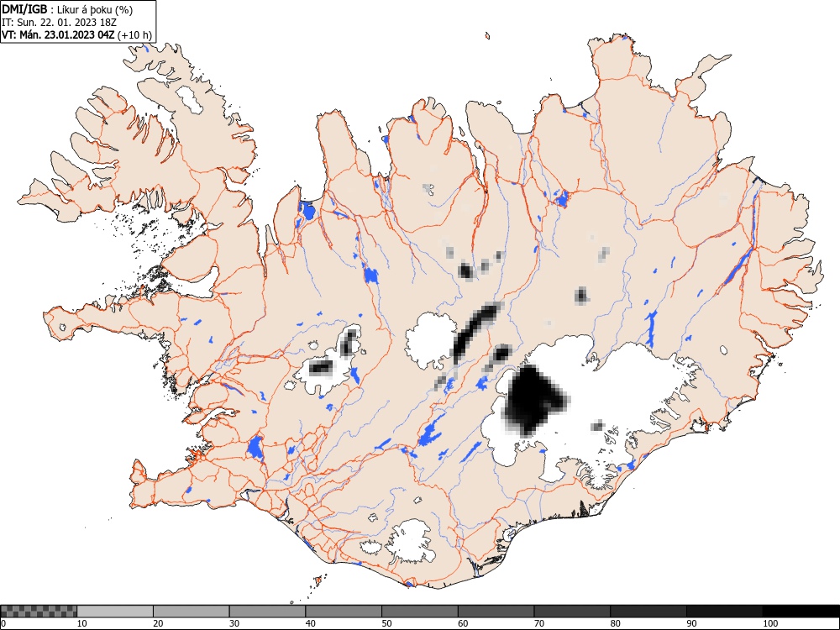Pick the 30–40 percent legend swatch
This screenshot has height=630, width=840.
267,612
